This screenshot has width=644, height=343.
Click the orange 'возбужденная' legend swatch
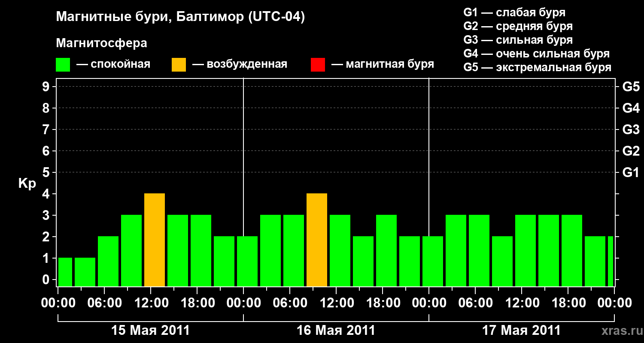pyautogui.click(x=179, y=65)
